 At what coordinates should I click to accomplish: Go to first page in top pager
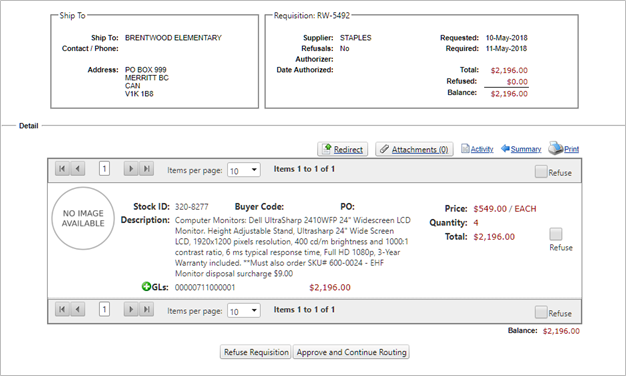point(62,169)
